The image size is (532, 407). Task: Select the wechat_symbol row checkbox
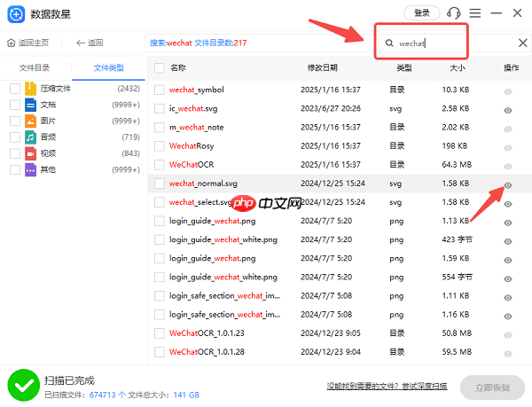click(x=160, y=90)
